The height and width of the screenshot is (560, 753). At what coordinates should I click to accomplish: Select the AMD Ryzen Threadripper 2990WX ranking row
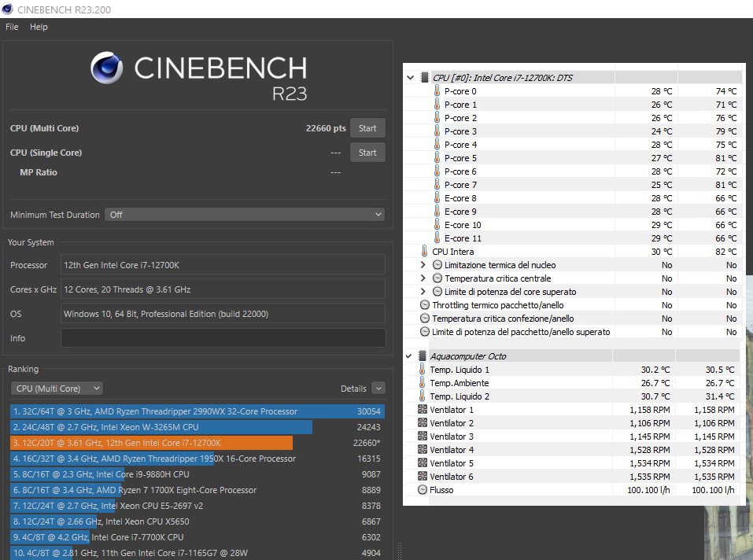point(197,411)
